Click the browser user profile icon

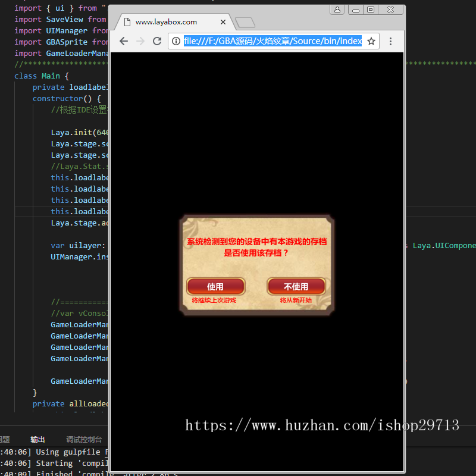[x=337, y=10]
